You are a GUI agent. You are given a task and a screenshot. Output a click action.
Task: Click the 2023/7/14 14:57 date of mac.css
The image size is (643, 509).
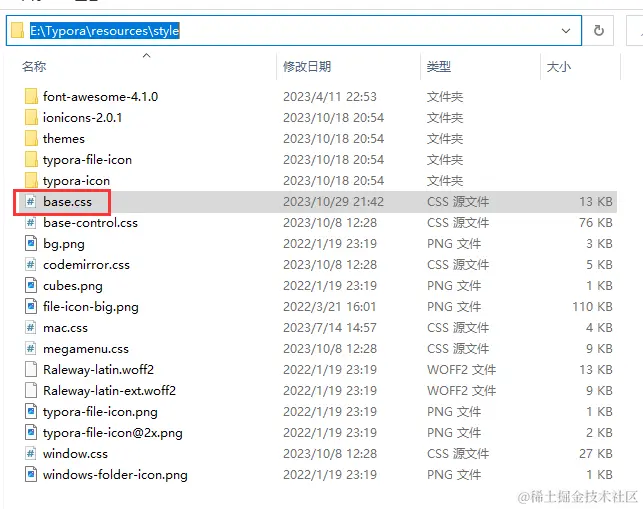(330, 327)
